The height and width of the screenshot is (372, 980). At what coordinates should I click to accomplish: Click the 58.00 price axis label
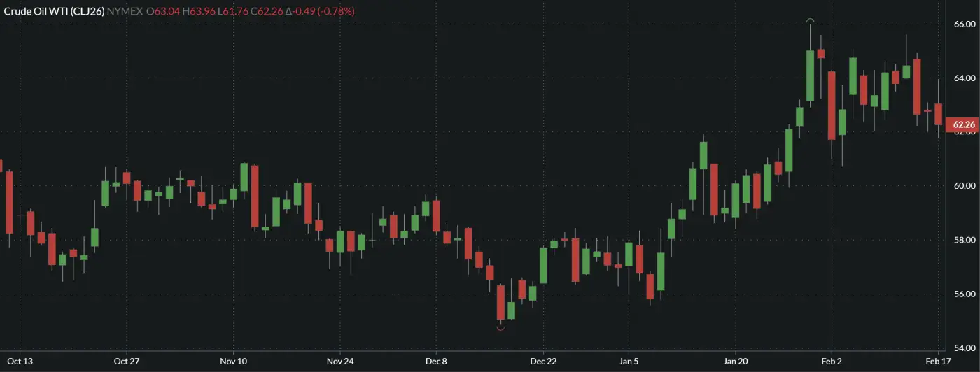(x=964, y=240)
